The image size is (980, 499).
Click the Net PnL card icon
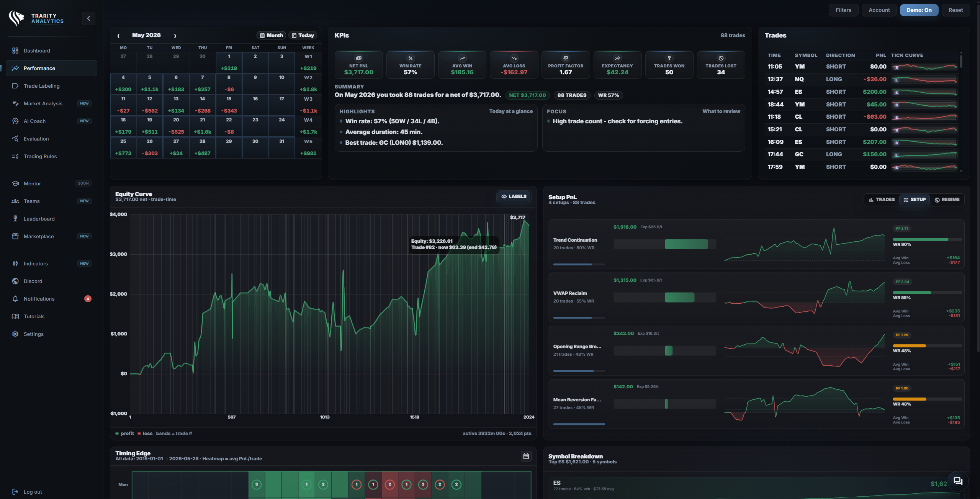pos(359,58)
